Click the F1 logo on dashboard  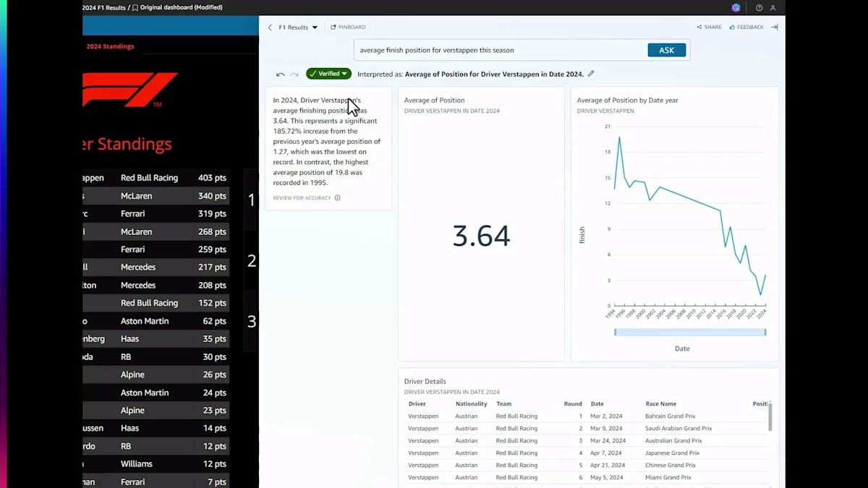tap(130, 90)
